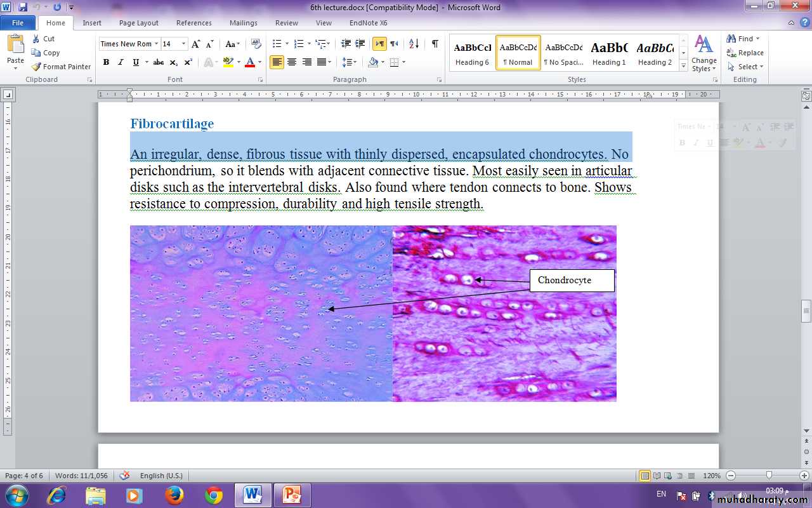Click the Clear Formatting icon
This screenshot has height=508, width=812.
(256, 44)
